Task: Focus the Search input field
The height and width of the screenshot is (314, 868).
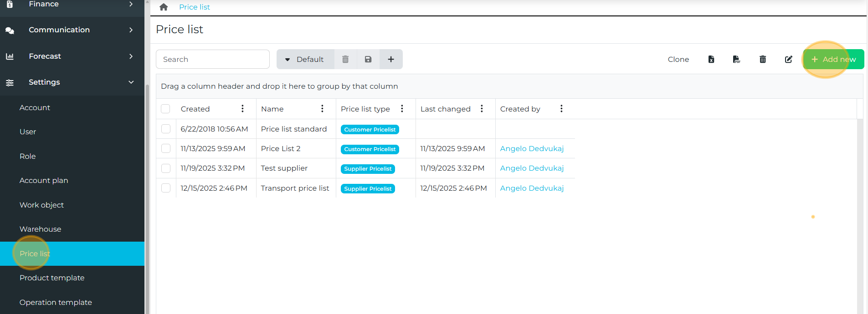Action: [213, 59]
